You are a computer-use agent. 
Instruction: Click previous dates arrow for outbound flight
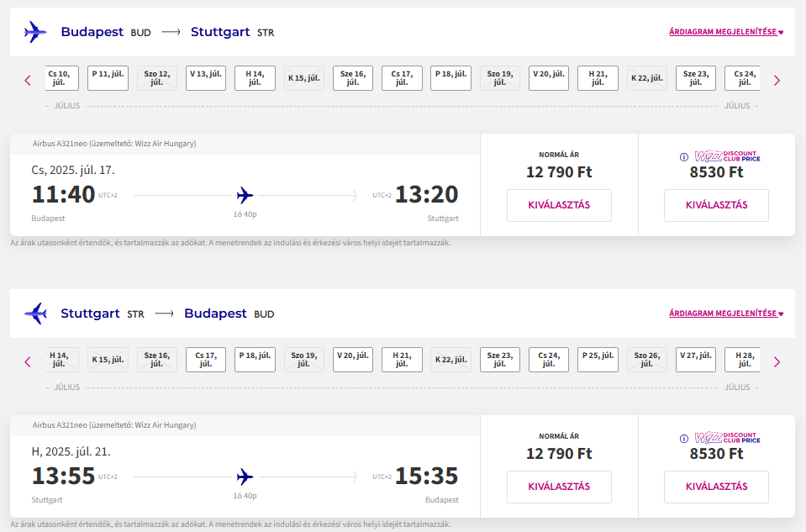28,80
